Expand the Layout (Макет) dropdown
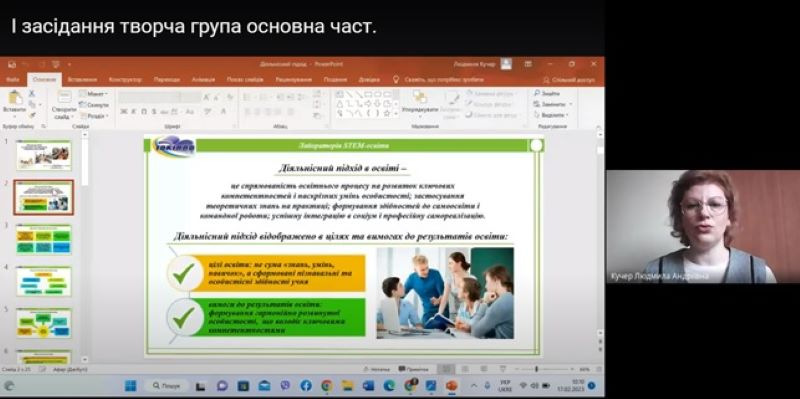 93,94
